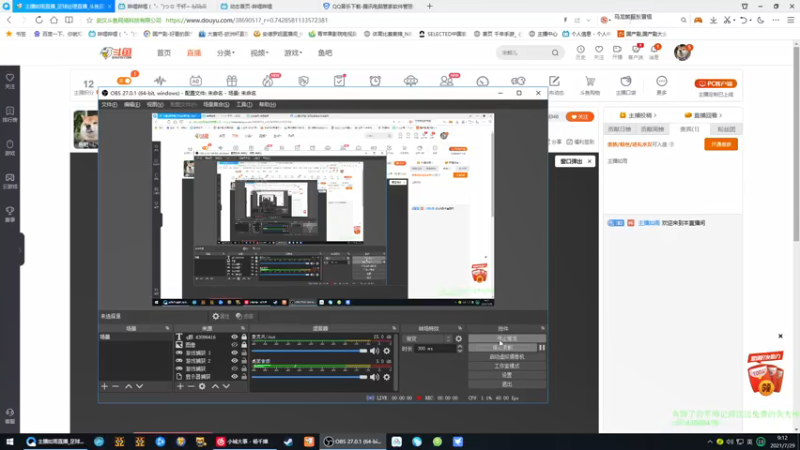Open desktop audio settings gear in mixer
Image resolution: width=800 pixels, height=450 pixels.
point(387,377)
